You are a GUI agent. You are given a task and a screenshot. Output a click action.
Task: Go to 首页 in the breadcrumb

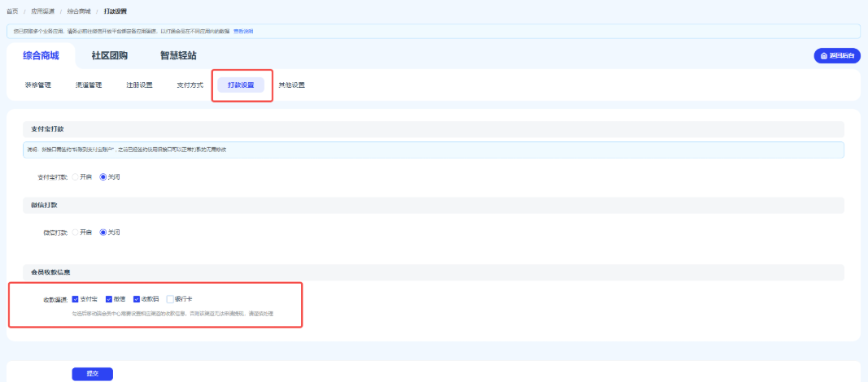point(12,11)
